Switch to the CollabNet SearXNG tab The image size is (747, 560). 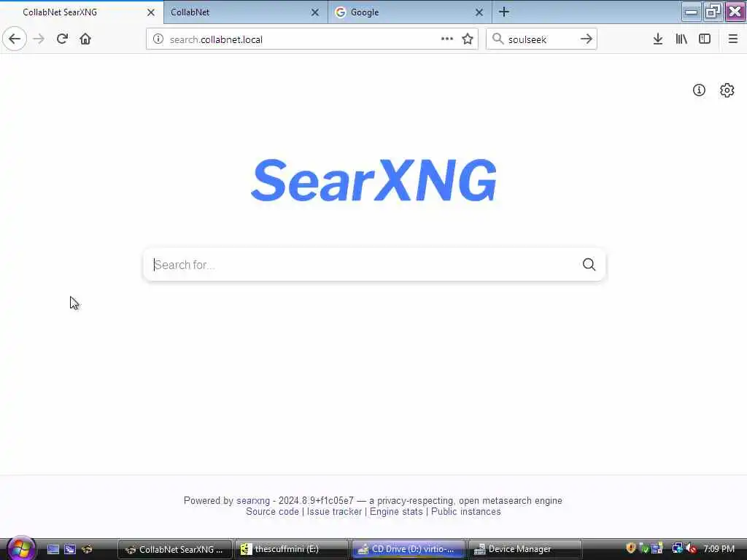tap(82, 12)
